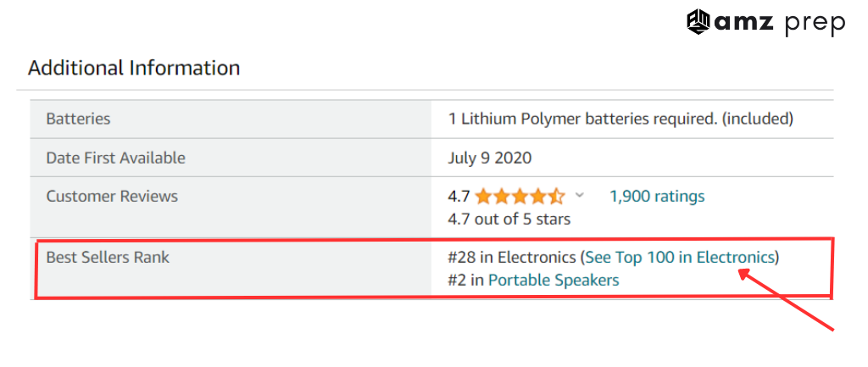Click the fourth orange rating star
The width and height of the screenshot is (868, 367).
pos(537,197)
